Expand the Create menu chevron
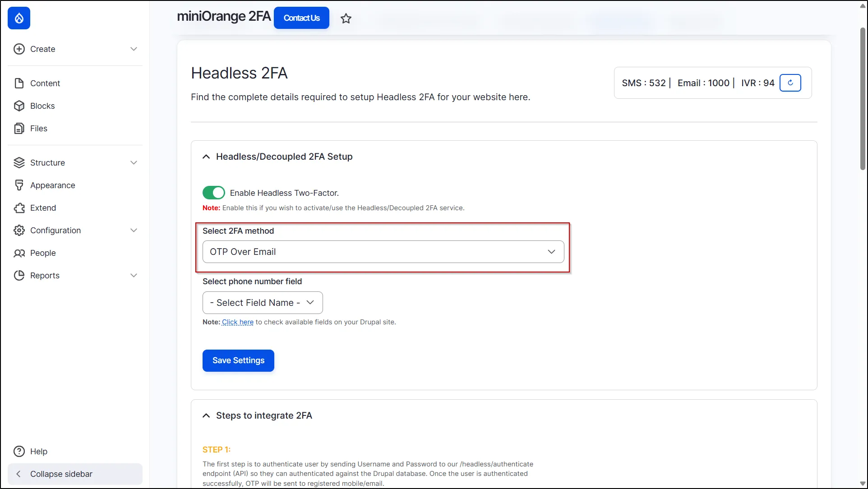 coord(134,49)
